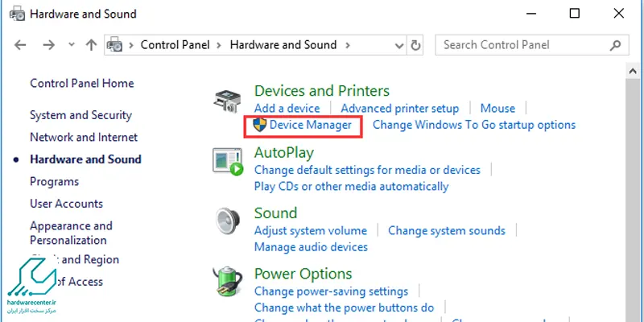Click the Device Manager shield icon

[x=259, y=125]
